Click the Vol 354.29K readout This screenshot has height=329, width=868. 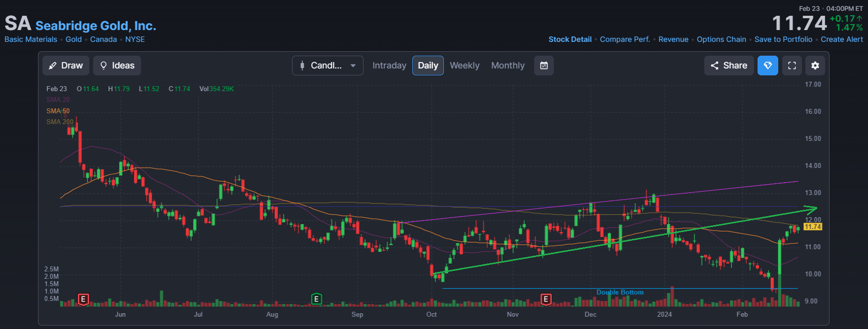click(217, 89)
